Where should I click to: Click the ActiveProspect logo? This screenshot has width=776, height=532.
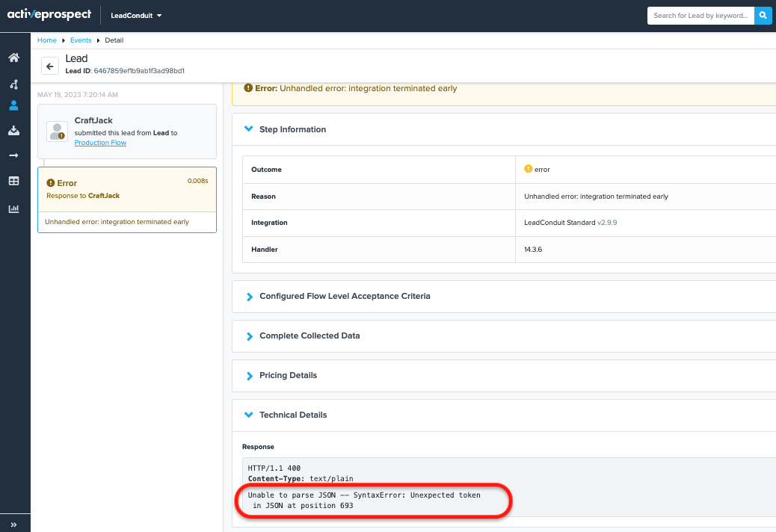tap(49, 14)
